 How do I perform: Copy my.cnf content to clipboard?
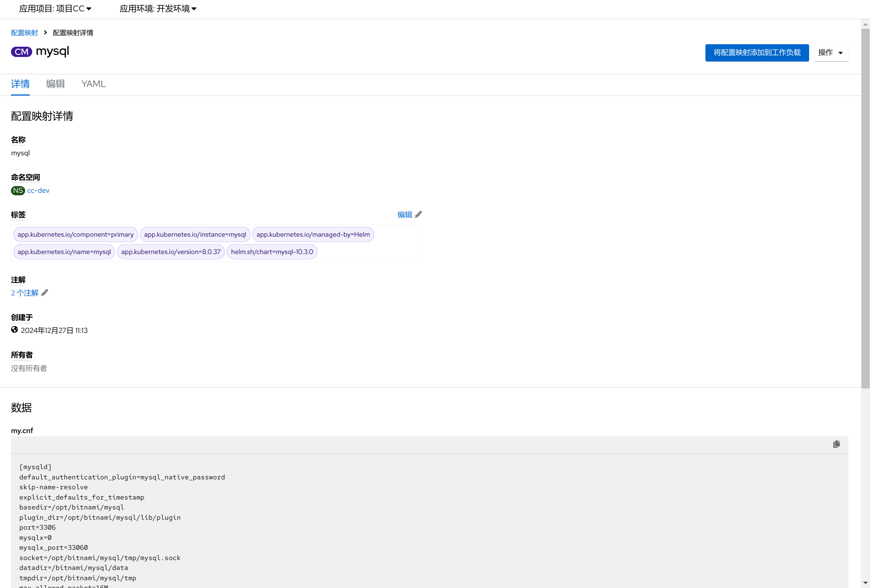pyautogui.click(x=836, y=444)
